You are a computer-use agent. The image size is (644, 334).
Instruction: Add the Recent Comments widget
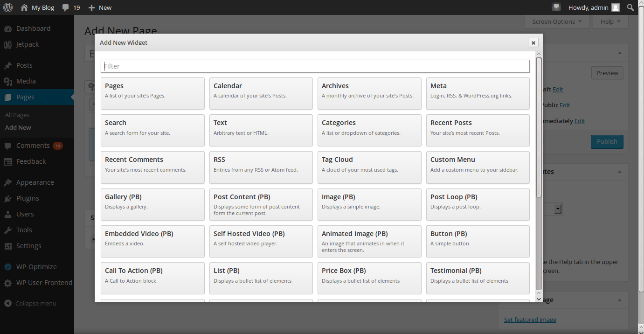pyautogui.click(x=152, y=167)
